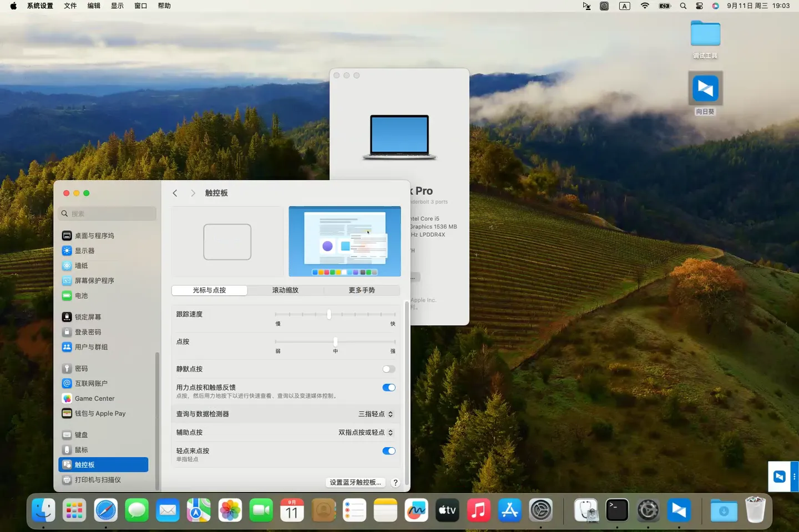Disable 用力点按和触感反馈

tap(388, 387)
